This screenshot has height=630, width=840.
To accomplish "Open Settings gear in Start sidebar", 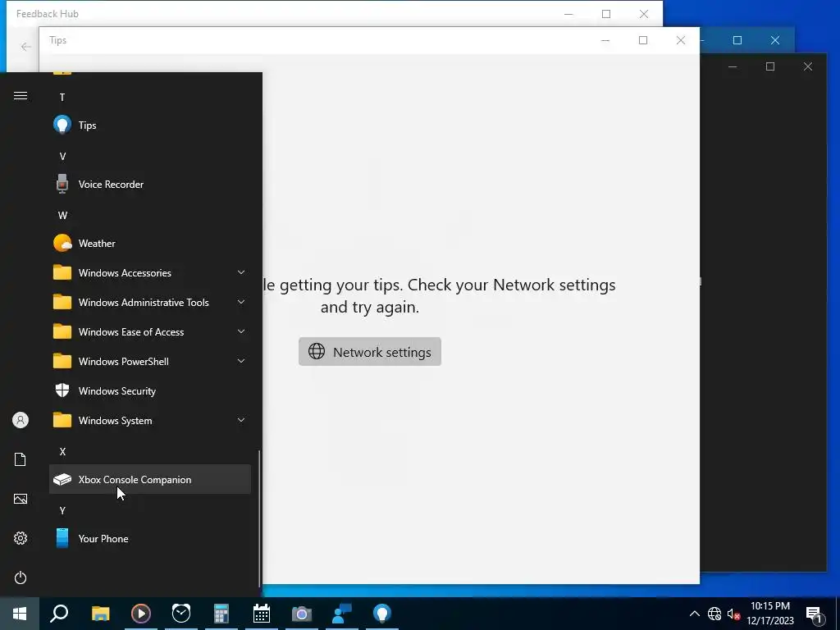I will point(21,538).
